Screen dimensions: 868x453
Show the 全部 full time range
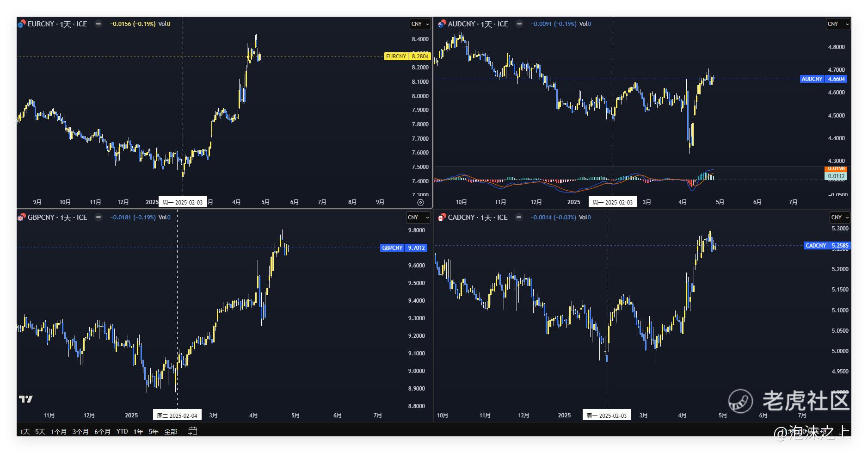tap(171, 432)
